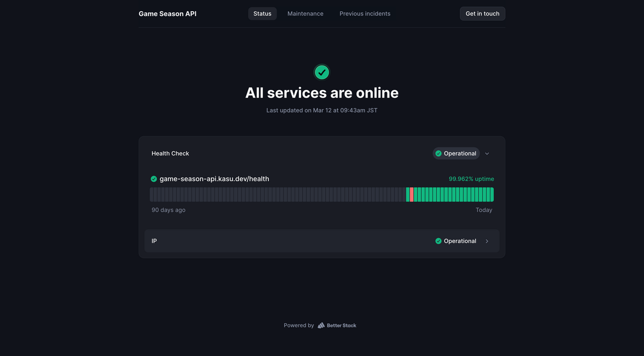Click today's rightmost green uptime bar
This screenshot has width=644, height=356.
491,195
